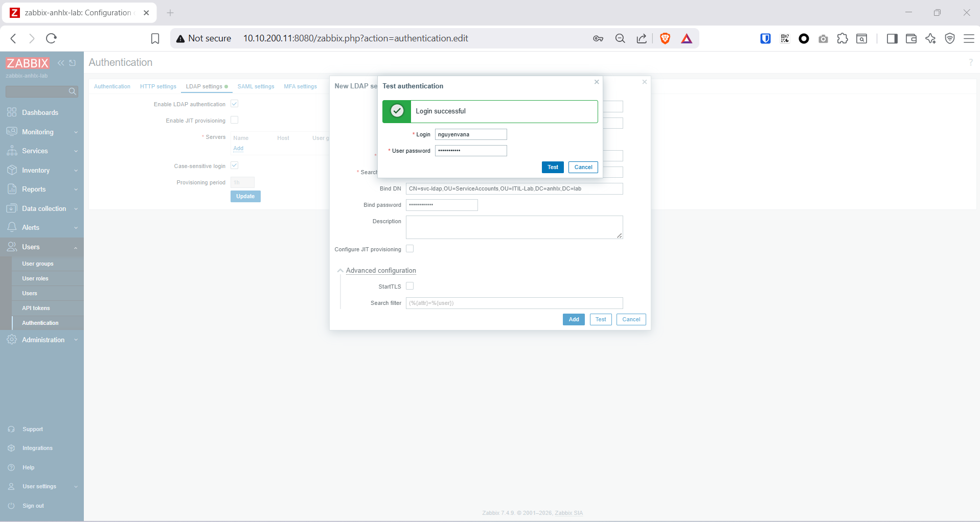Check Configure JIT provisioning checkbox
Viewport: 980px width, 522px height.
pyautogui.click(x=409, y=249)
